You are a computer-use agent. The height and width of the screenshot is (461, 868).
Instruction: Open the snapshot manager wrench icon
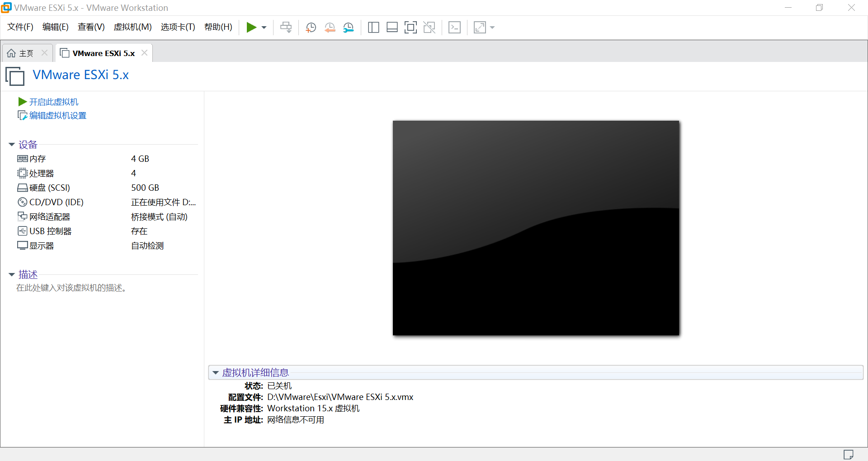pyautogui.click(x=349, y=28)
